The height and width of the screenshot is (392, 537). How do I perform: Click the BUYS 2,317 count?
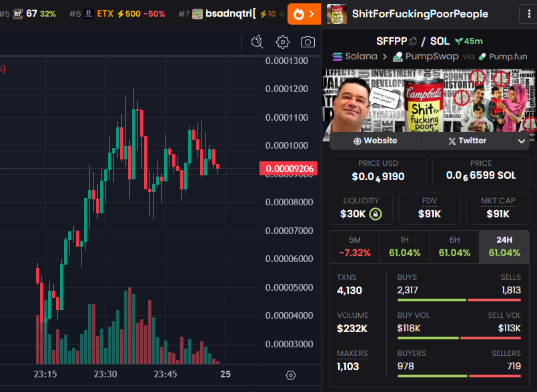408,290
